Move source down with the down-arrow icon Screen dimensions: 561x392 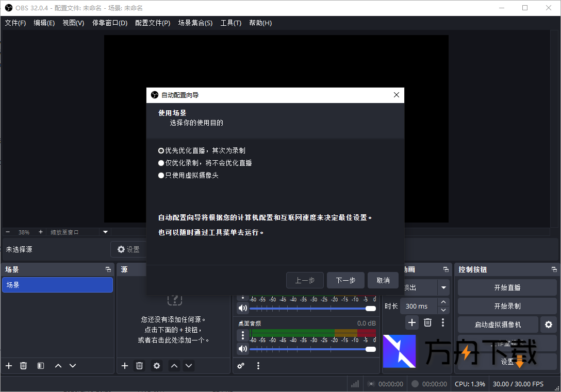tap(189, 365)
